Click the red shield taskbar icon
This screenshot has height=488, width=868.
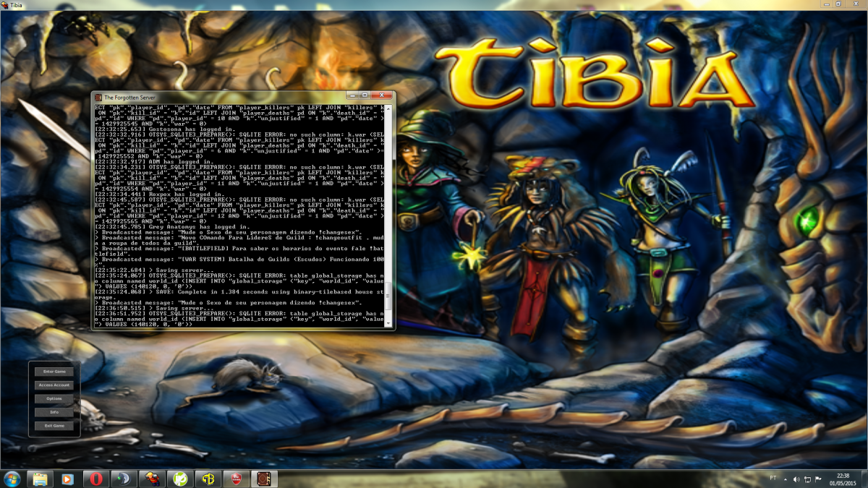[x=235, y=479]
